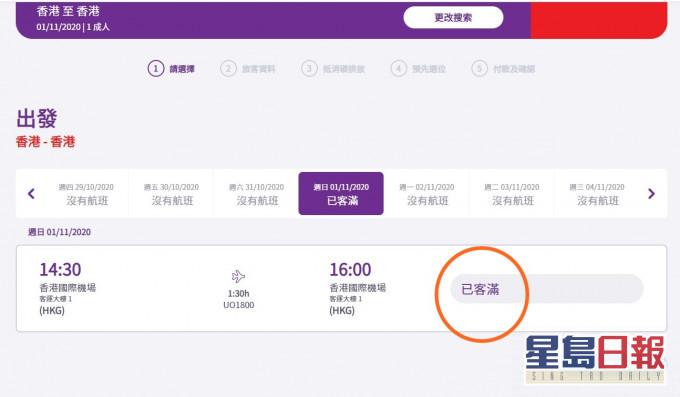
Task: Click the 14:30 departure time
Action: pos(60,270)
